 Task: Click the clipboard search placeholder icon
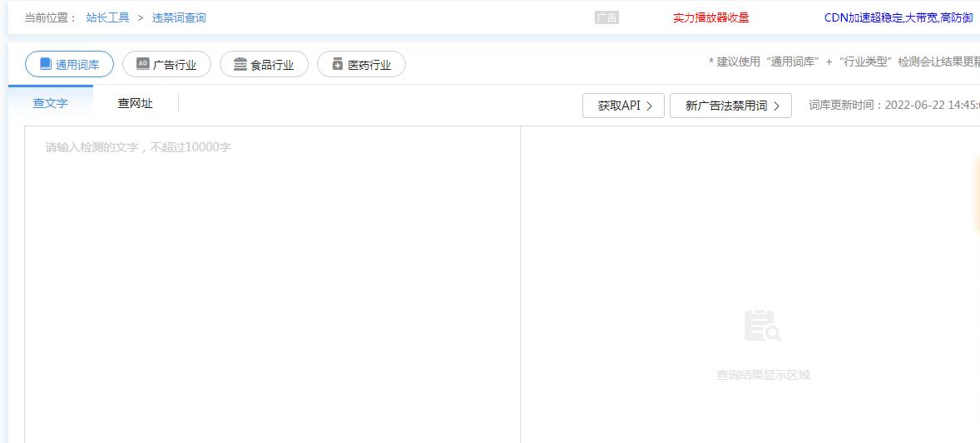(763, 326)
